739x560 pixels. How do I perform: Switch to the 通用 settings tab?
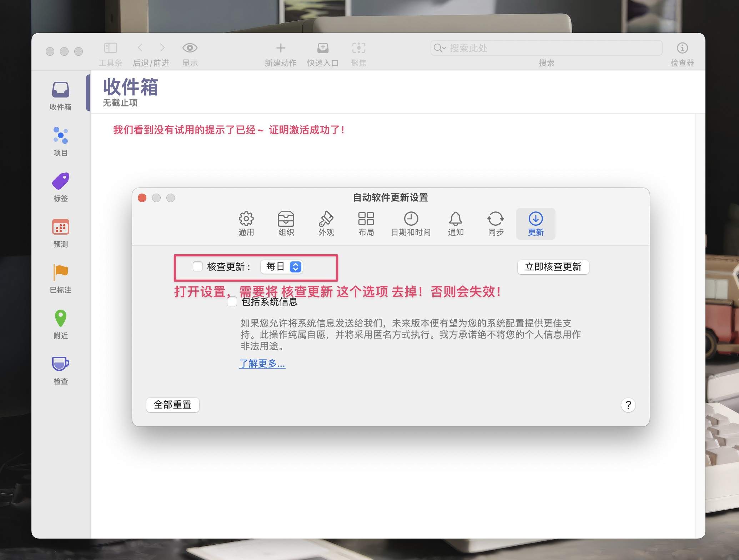246,223
